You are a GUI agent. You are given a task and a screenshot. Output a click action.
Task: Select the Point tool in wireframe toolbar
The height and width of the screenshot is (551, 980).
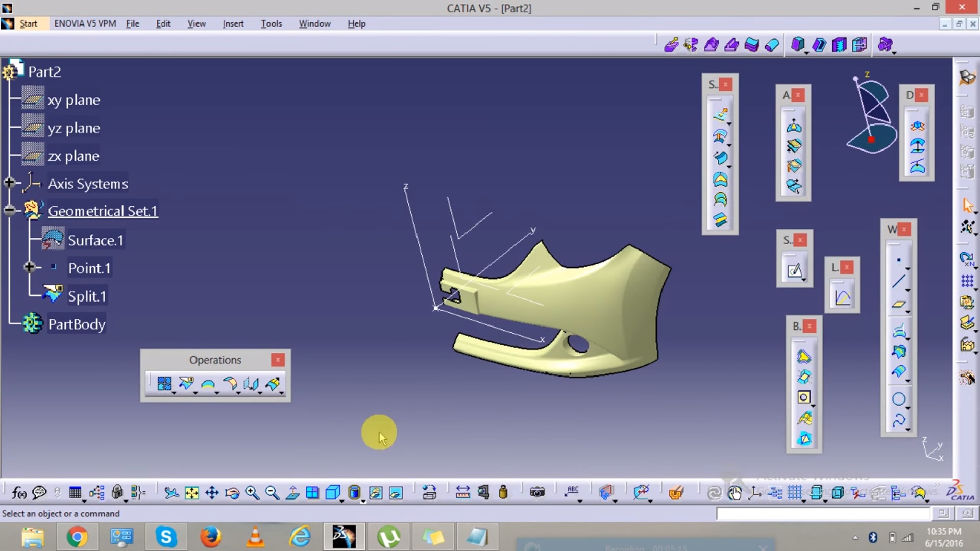tap(898, 260)
